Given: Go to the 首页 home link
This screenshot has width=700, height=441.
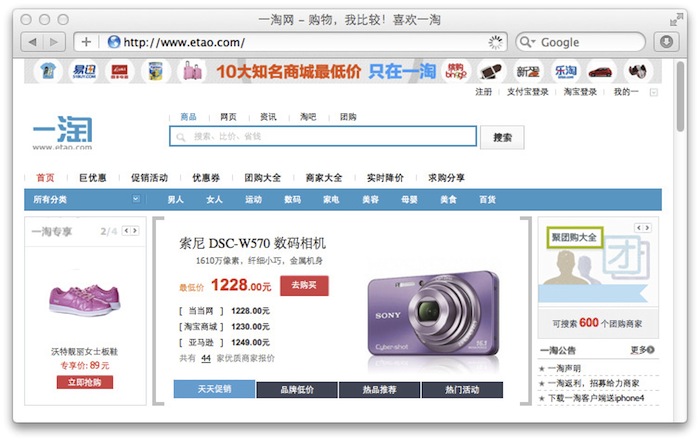Looking at the screenshot, I should [x=45, y=178].
